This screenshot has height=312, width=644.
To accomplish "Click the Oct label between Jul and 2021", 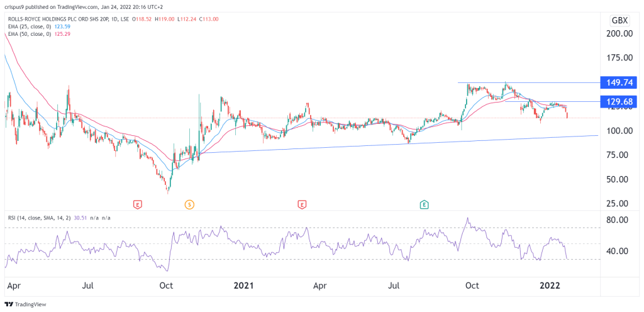I will 167,286.
